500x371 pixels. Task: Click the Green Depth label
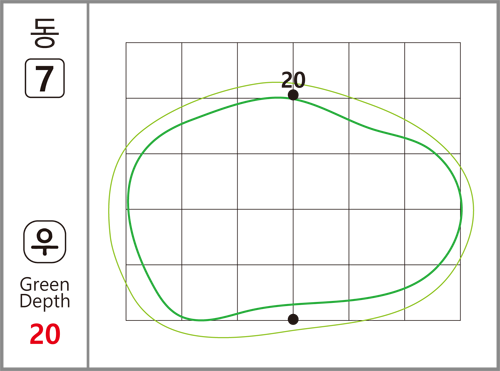pos(45,293)
